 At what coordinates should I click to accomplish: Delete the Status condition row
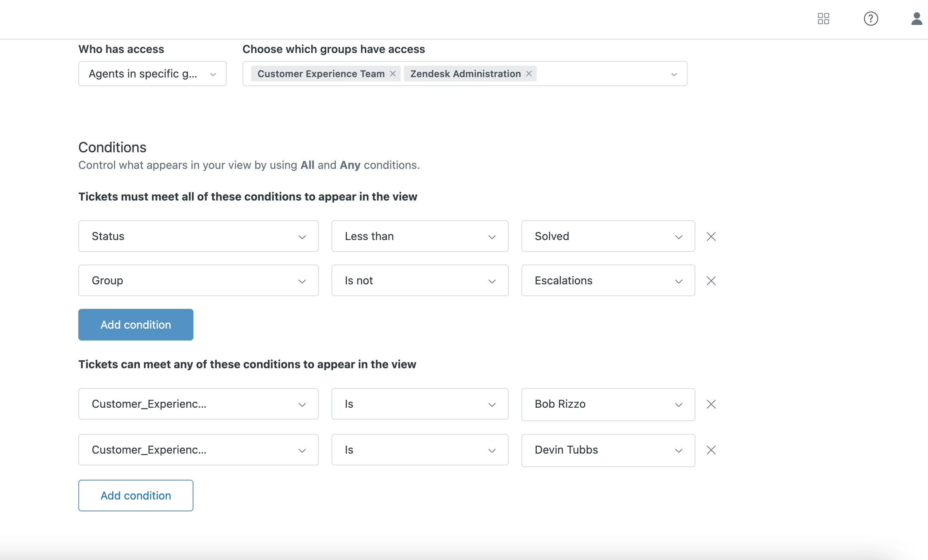(711, 236)
